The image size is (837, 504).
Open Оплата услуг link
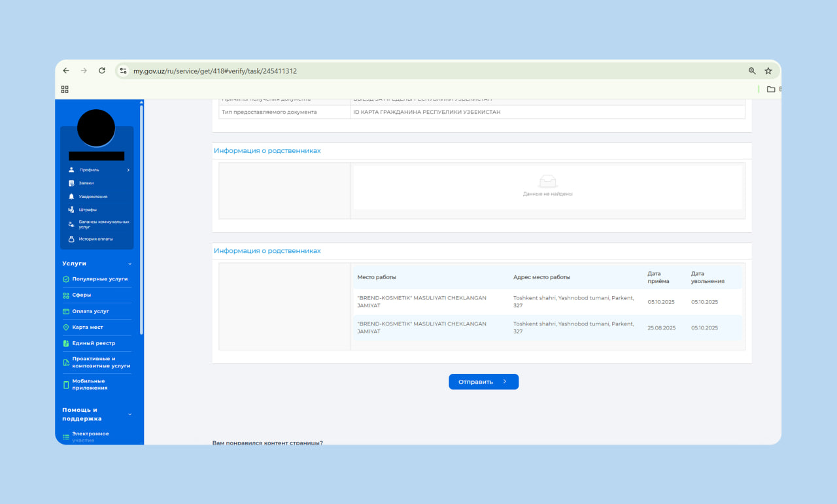click(90, 311)
